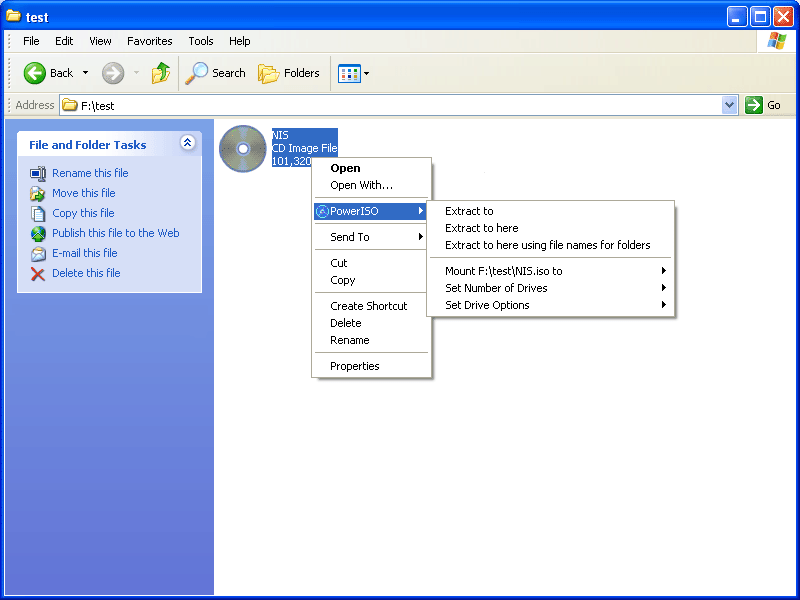Click the red Delete this file icon
This screenshot has width=800, height=600.
click(x=38, y=273)
